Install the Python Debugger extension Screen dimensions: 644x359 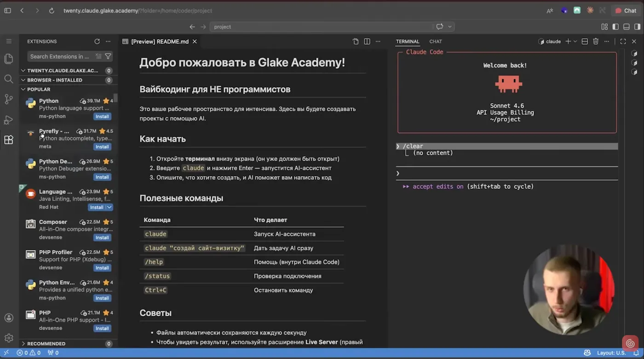point(102,177)
